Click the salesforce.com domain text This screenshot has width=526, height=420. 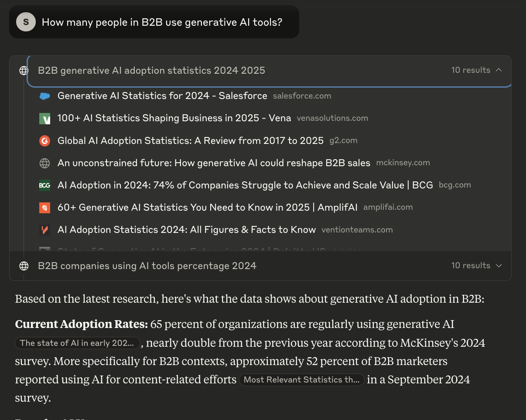[302, 96]
